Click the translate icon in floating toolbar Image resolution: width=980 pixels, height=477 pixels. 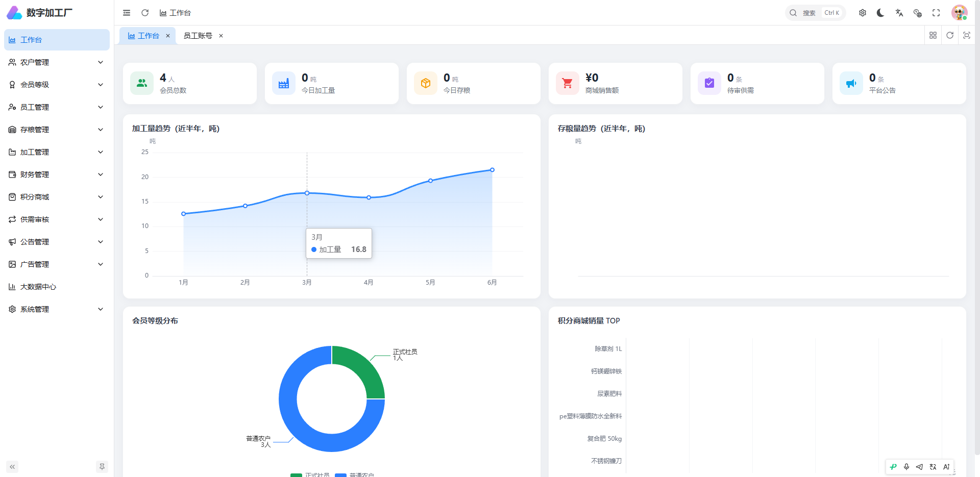[933, 467]
